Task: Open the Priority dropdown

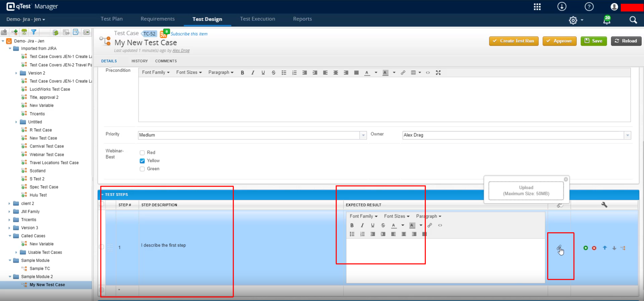Action: point(363,135)
